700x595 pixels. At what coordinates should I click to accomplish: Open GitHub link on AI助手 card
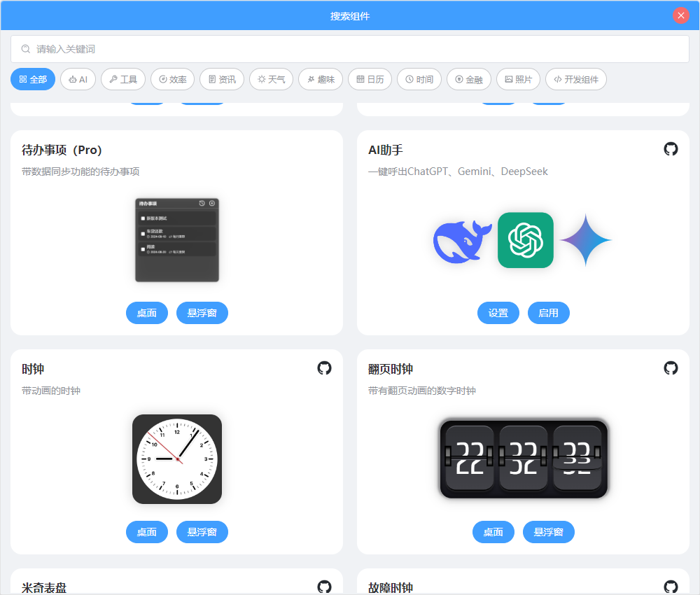[x=671, y=149]
